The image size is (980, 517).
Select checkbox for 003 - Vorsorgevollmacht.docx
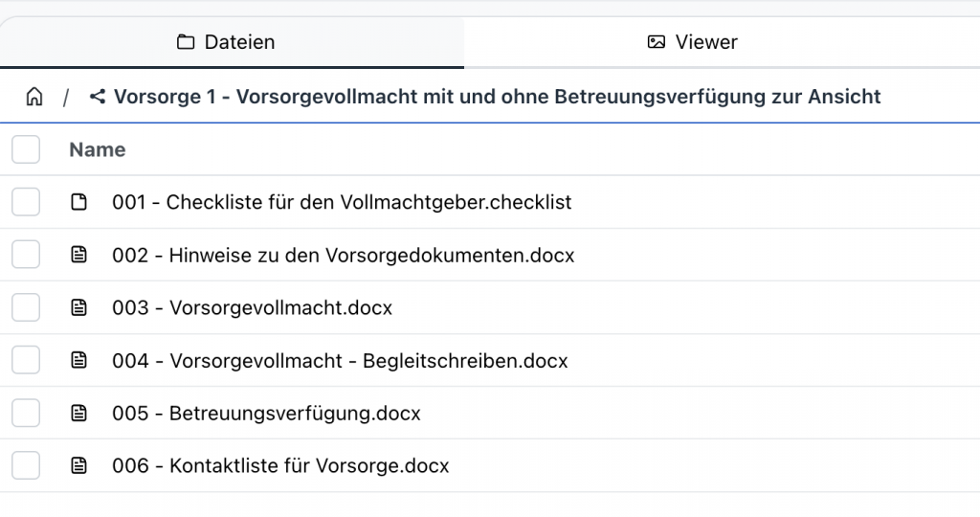coord(26,307)
